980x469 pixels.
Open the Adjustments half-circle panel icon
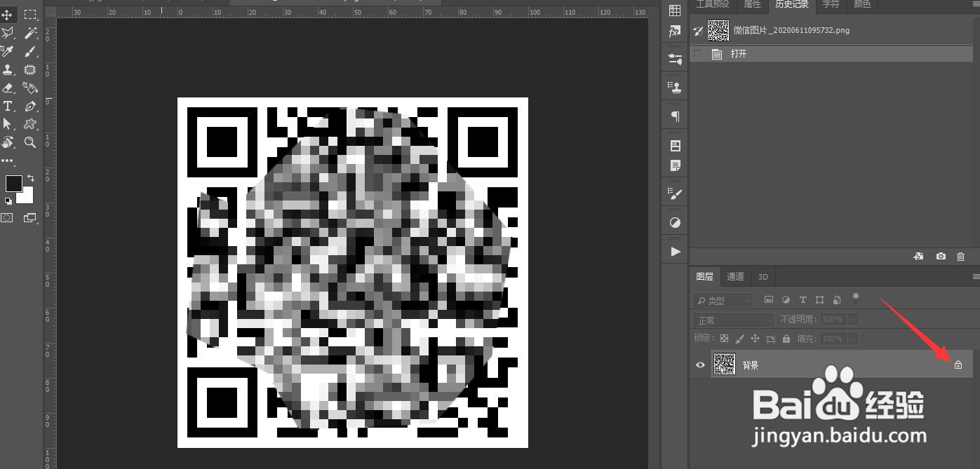pyautogui.click(x=675, y=223)
